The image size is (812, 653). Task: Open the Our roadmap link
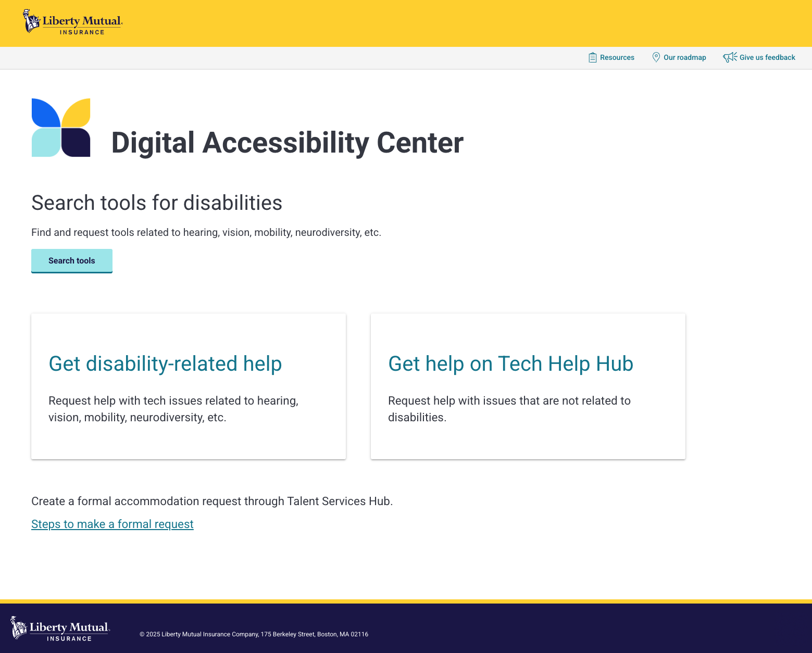(679, 57)
